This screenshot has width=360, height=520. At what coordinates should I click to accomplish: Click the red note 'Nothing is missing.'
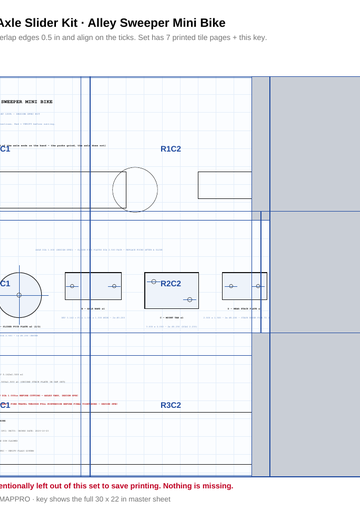198,486
